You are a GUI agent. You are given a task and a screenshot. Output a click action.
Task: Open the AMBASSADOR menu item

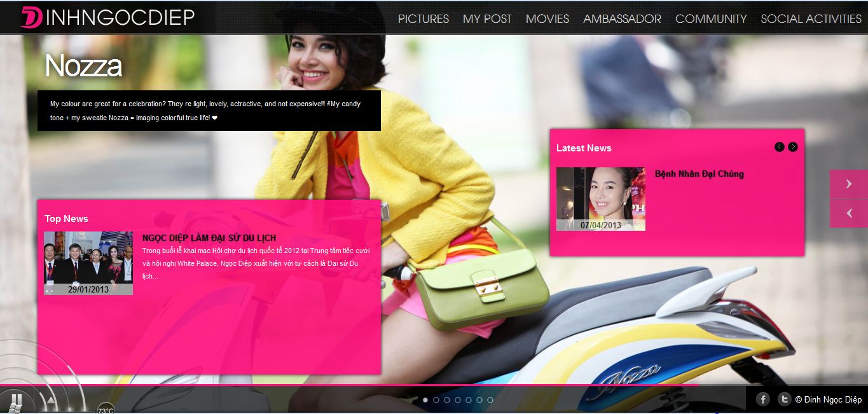point(623,19)
